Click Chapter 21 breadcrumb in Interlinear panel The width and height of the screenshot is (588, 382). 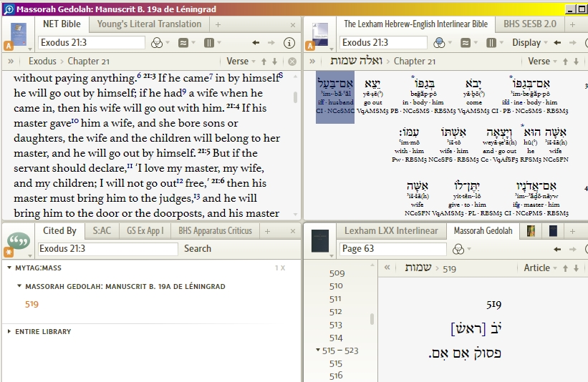[x=415, y=61]
